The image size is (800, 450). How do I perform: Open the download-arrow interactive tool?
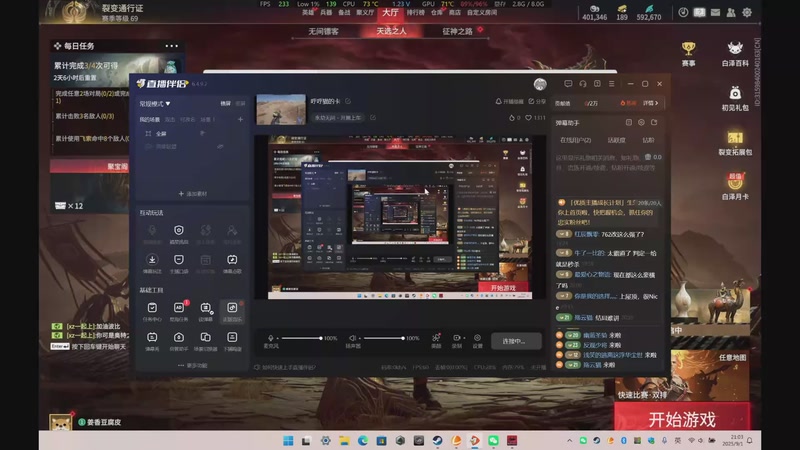pyautogui.click(x=152, y=260)
